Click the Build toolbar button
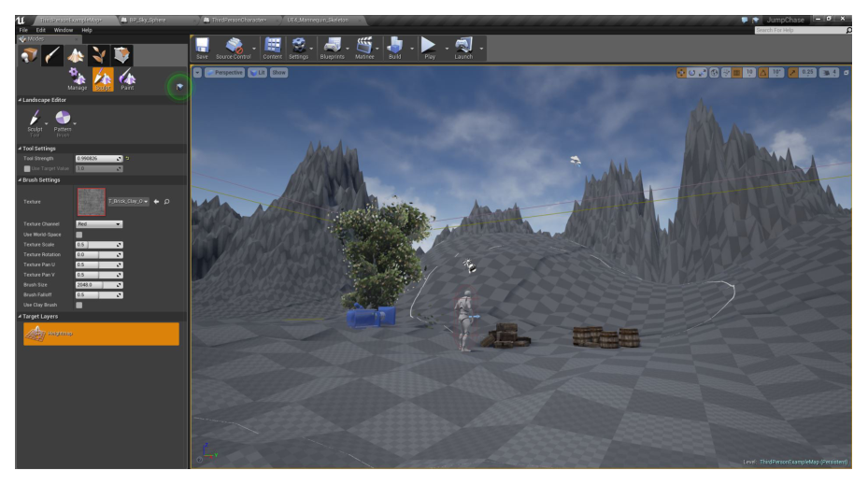Screen dimensions: 868x485 [394, 49]
